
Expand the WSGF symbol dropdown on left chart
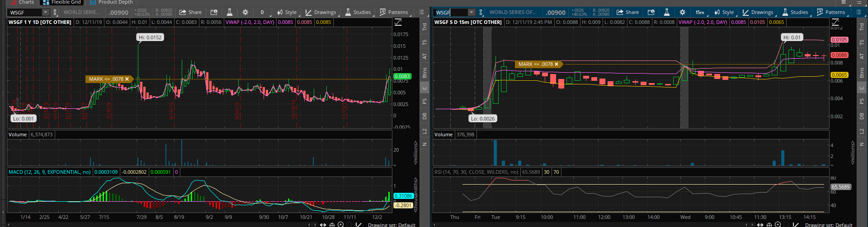[45, 12]
